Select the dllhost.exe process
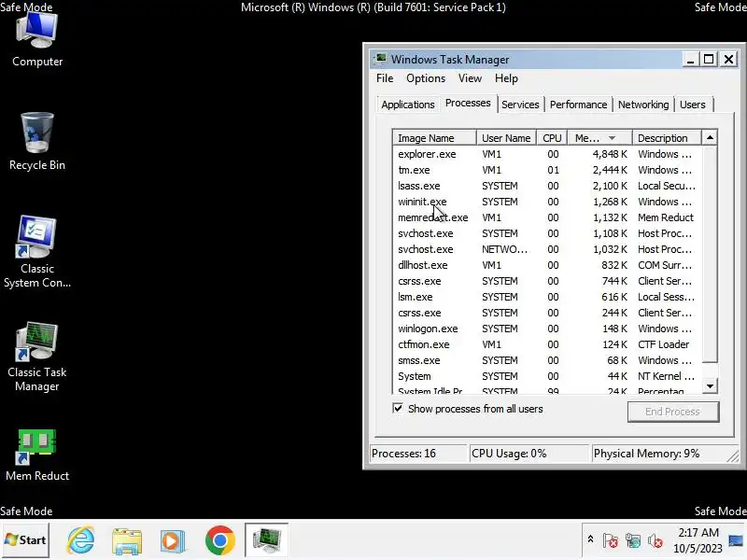 [x=547, y=265]
